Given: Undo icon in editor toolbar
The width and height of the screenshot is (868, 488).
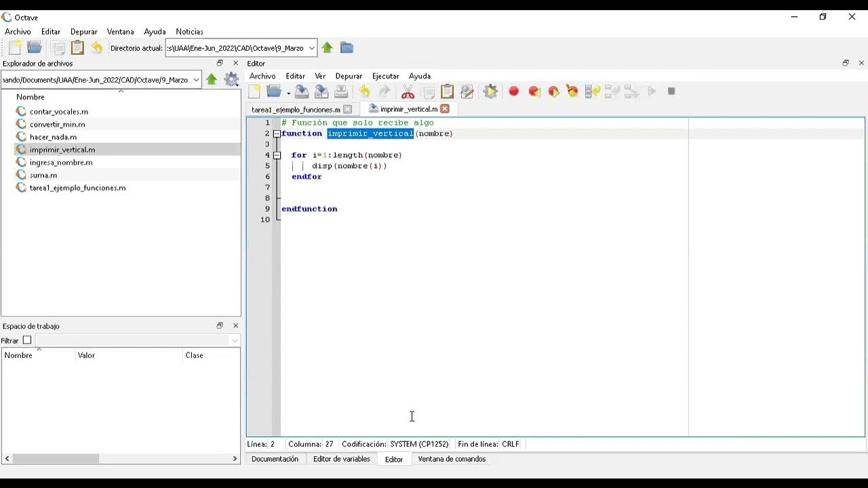Looking at the screenshot, I should 365,91.
